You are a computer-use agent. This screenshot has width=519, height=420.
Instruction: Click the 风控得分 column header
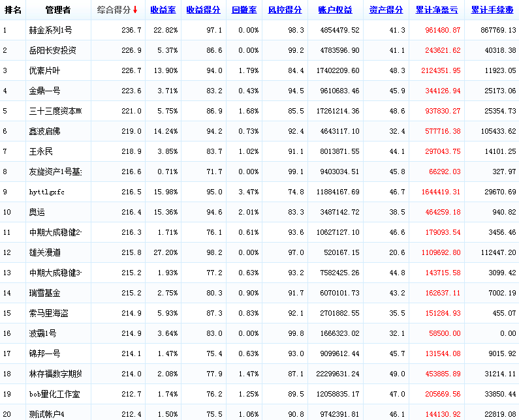[x=285, y=10]
